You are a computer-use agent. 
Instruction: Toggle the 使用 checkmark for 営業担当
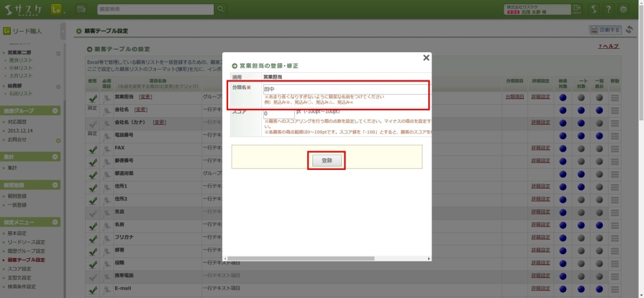click(93, 97)
